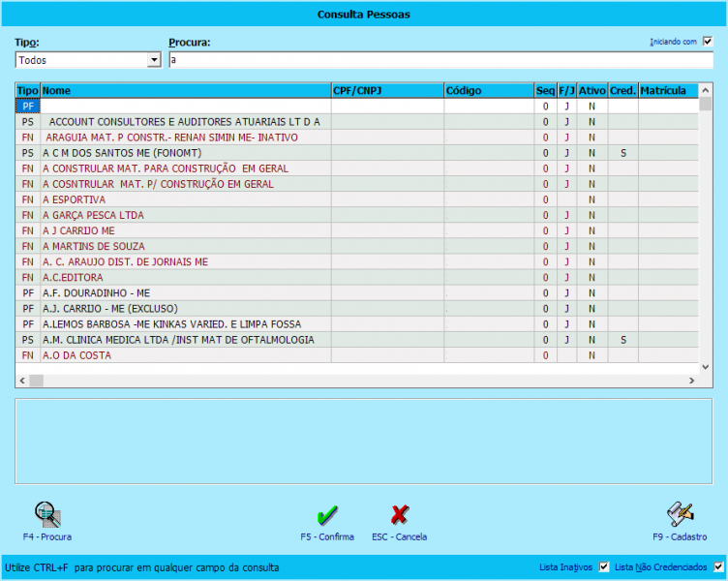Select row A J CARRIJO ME
728x581 pixels.
coord(357,230)
